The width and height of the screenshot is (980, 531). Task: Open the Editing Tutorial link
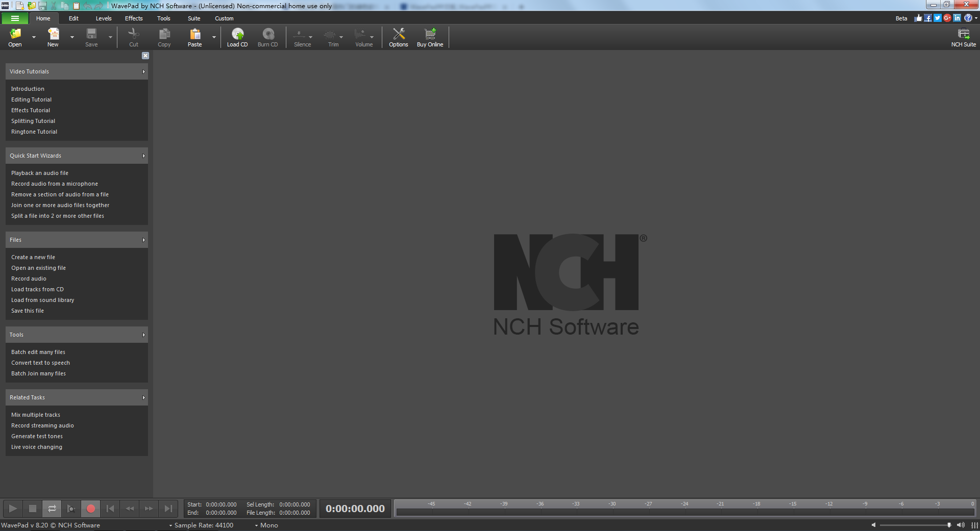pyautogui.click(x=32, y=100)
